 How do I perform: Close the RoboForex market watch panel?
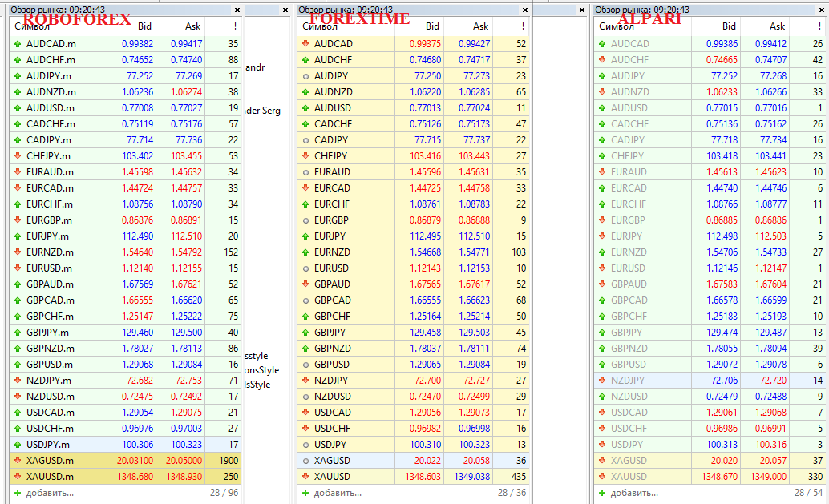click(237, 10)
